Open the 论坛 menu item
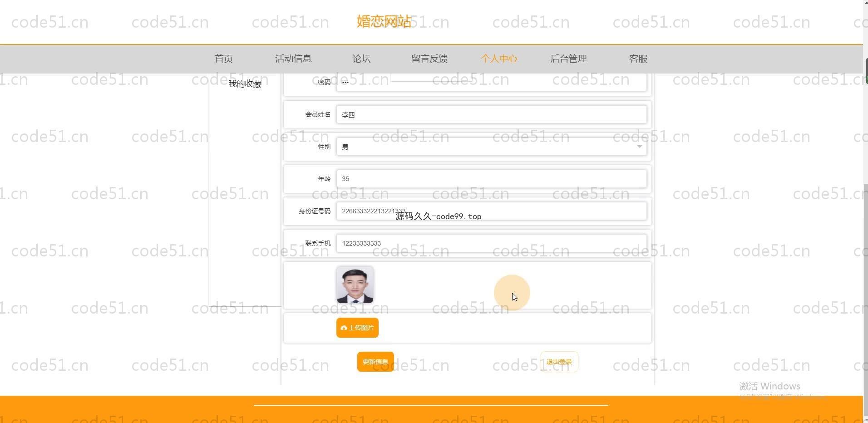The image size is (868, 423). [361, 59]
